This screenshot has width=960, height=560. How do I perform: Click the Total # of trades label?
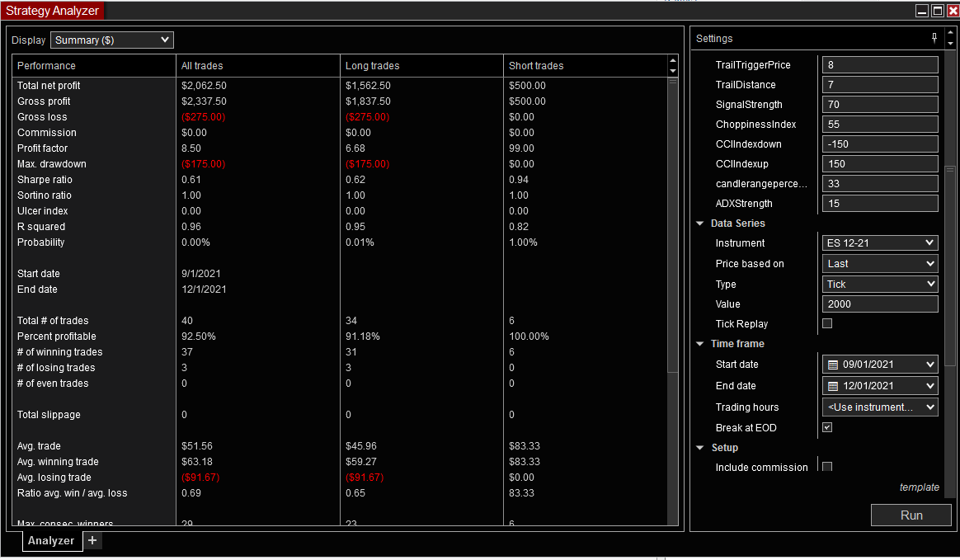(53, 321)
